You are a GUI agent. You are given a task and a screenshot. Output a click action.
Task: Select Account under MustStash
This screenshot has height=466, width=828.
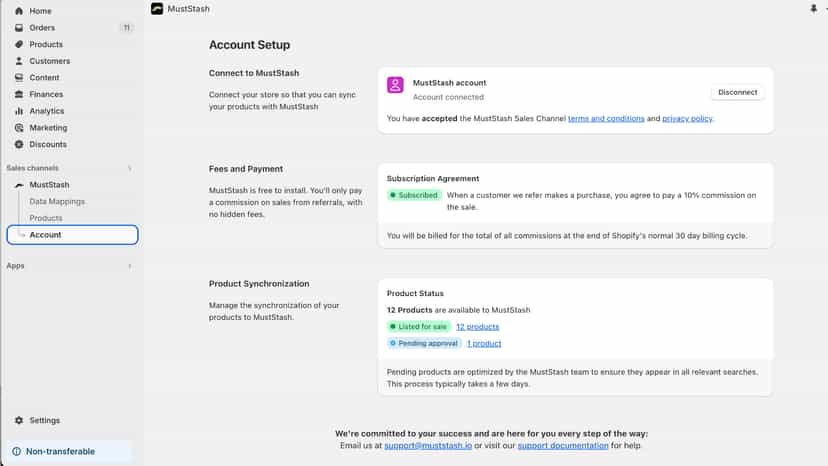pyautogui.click(x=72, y=235)
